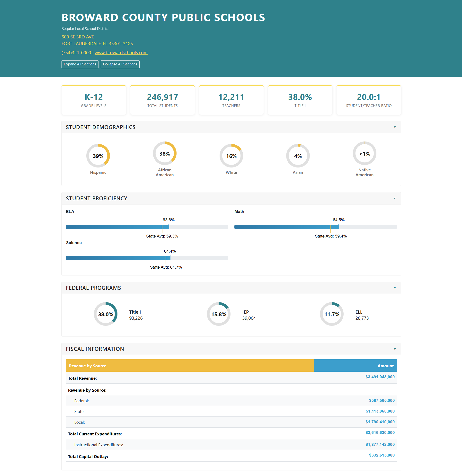Collapse the Fiscal Information section arrow
The image size is (462, 476).
[395, 349]
